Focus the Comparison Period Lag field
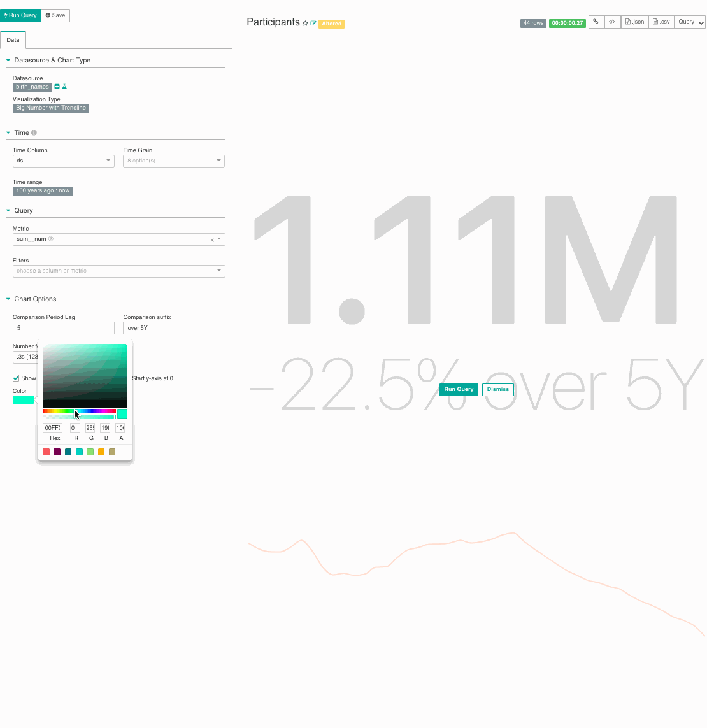 pos(63,328)
